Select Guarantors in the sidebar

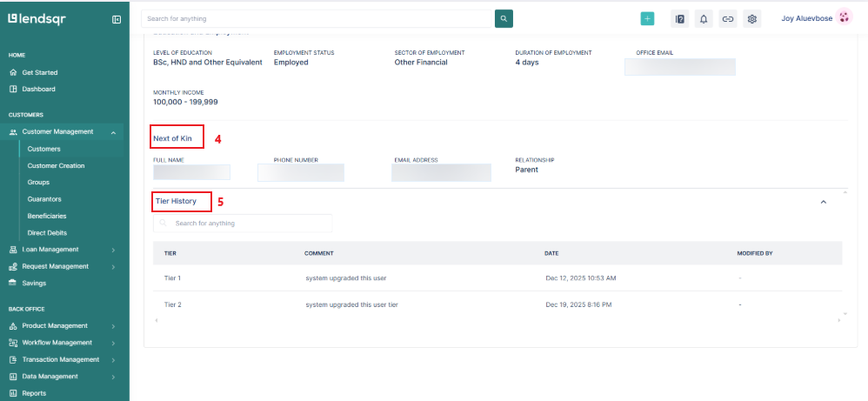44,199
